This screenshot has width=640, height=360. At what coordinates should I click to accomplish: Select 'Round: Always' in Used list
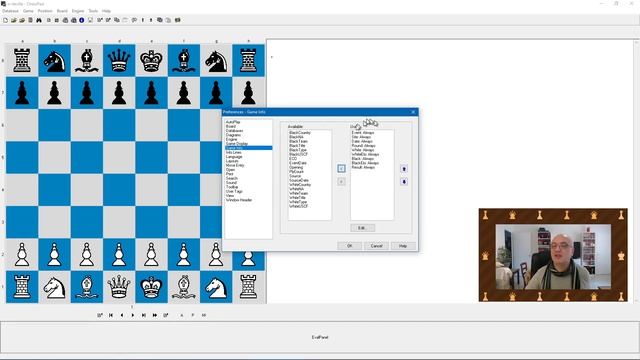coord(363,146)
